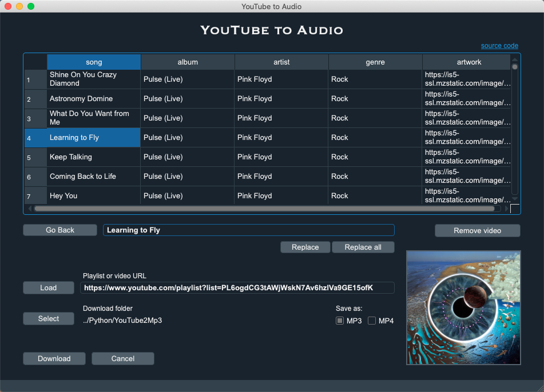Select row number 2 header

(x=35, y=99)
